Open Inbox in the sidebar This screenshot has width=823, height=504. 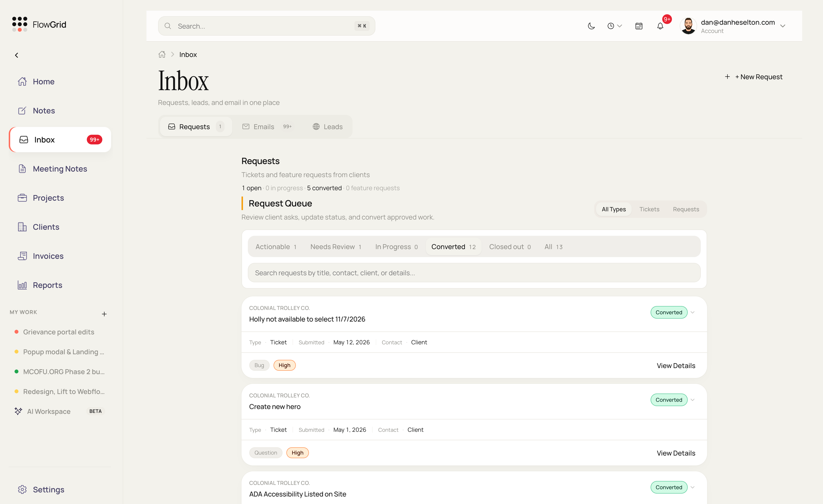(60, 140)
